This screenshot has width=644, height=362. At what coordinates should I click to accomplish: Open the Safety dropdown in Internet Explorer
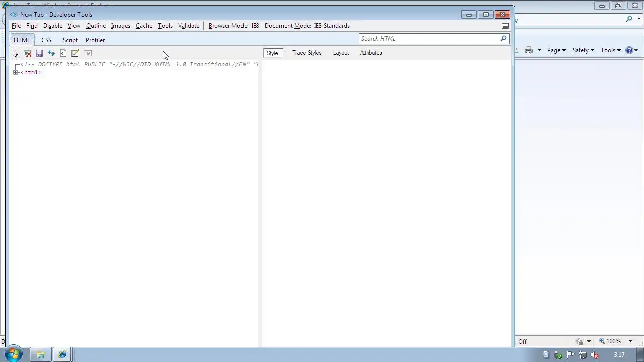(x=583, y=50)
